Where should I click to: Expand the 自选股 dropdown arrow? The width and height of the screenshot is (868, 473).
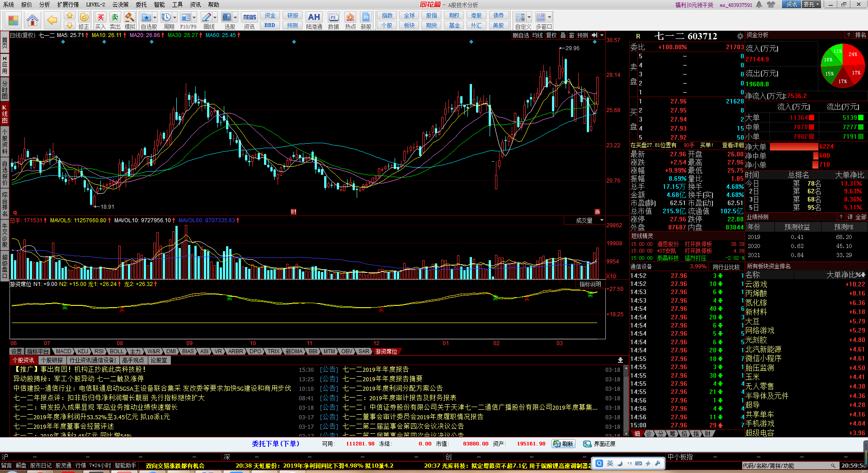155,17
